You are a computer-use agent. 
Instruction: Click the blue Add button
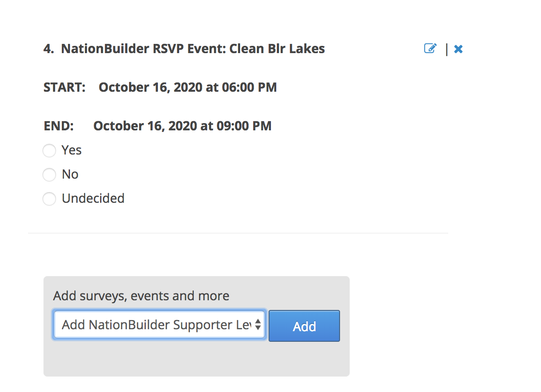[304, 326]
